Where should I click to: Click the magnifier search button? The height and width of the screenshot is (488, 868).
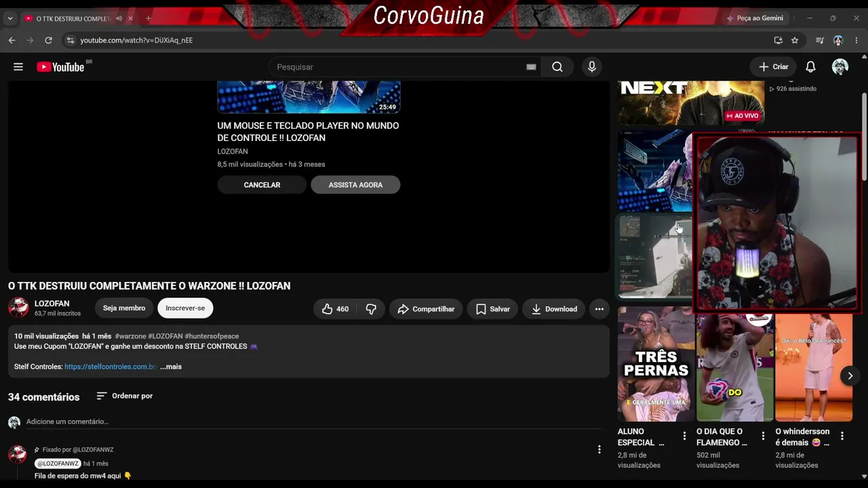tap(557, 67)
